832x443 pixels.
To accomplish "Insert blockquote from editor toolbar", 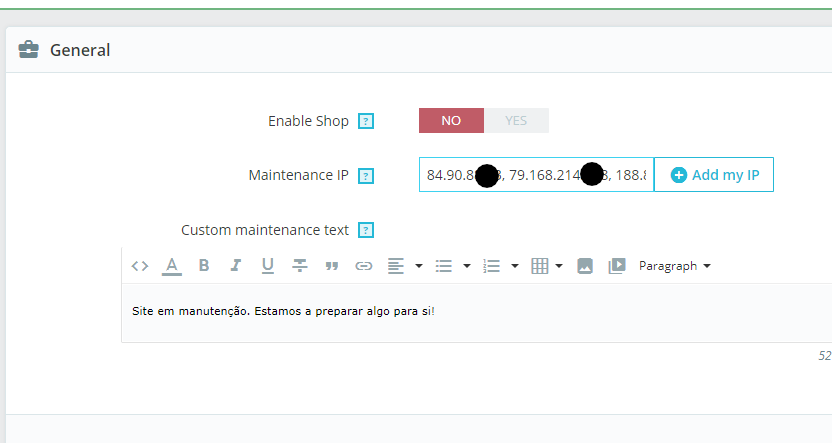I will tap(332, 266).
